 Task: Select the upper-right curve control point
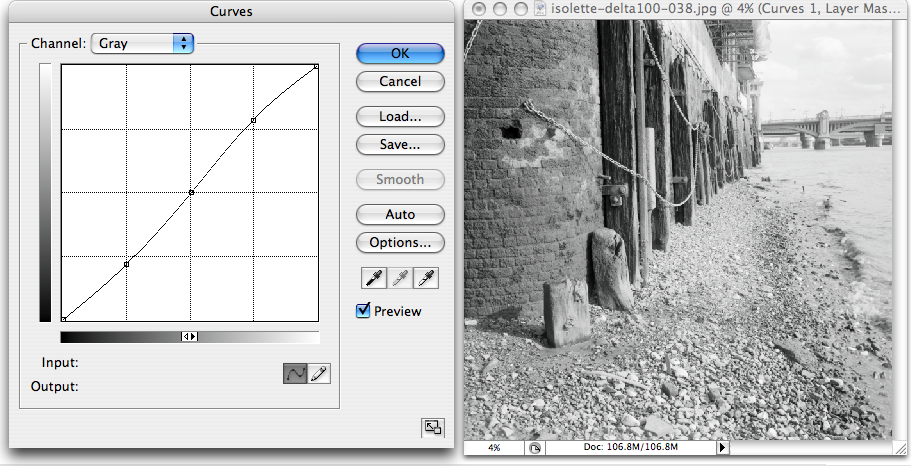pyautogui.click(x=253, y=120)
